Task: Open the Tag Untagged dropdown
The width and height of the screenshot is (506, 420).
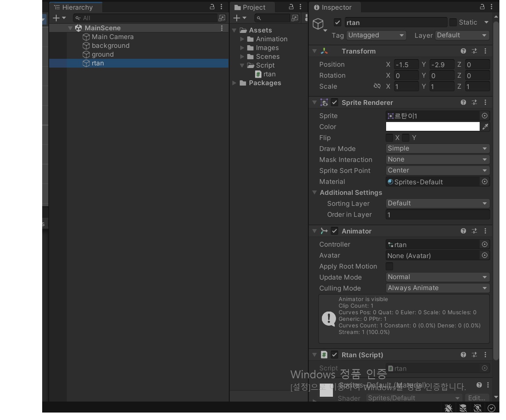Action: 376,35
